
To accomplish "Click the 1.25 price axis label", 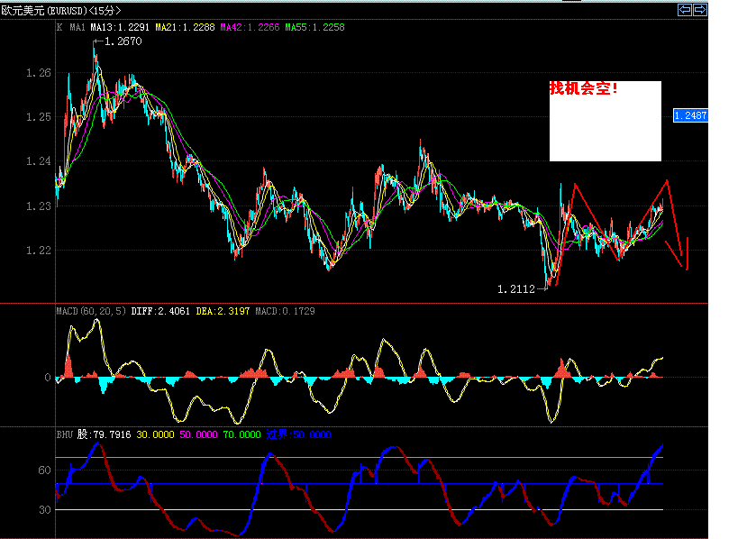I will click(38, 117).
